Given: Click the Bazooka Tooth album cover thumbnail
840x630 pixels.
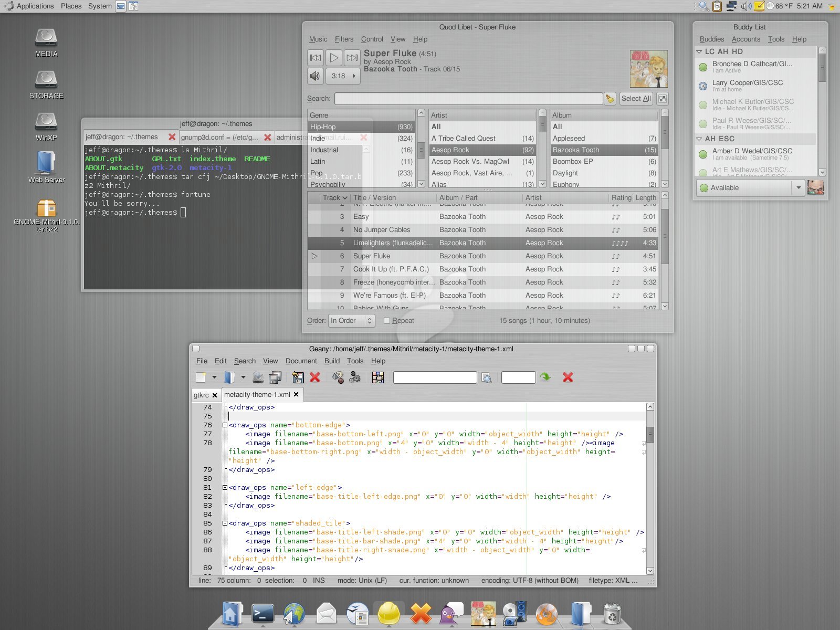Looking at the screenshot, I should 649,69.
